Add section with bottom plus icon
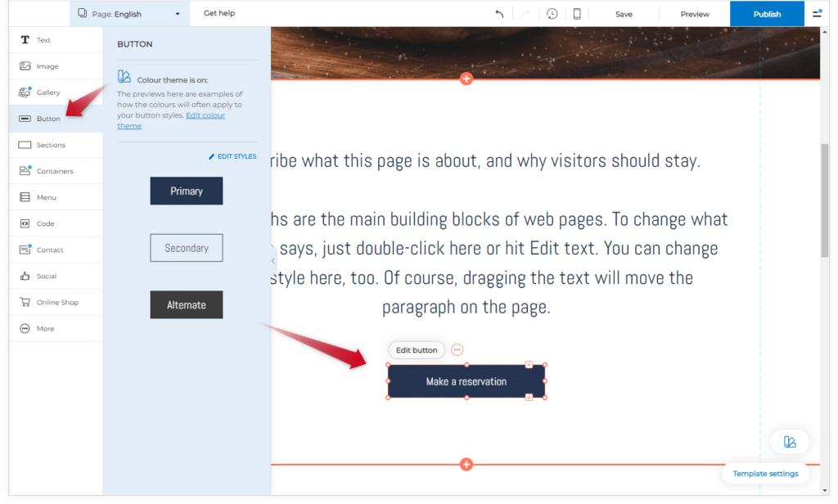The width and height of the screenshot is (838, 504). [x=466, y=465]
